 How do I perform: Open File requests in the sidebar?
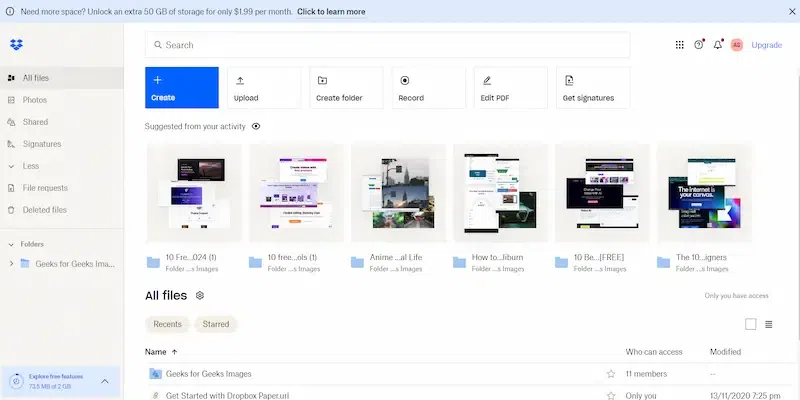[x=62, y=188]
